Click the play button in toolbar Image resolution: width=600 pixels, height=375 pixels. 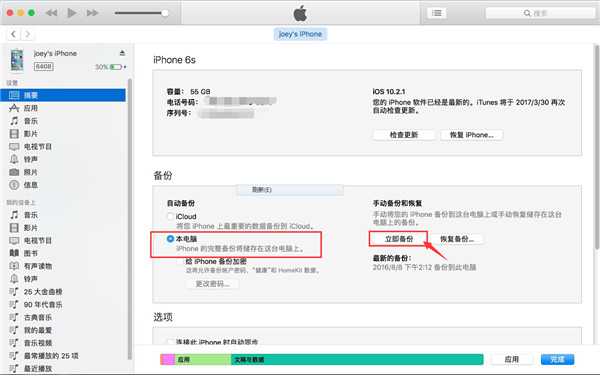(x=72, y=13)
